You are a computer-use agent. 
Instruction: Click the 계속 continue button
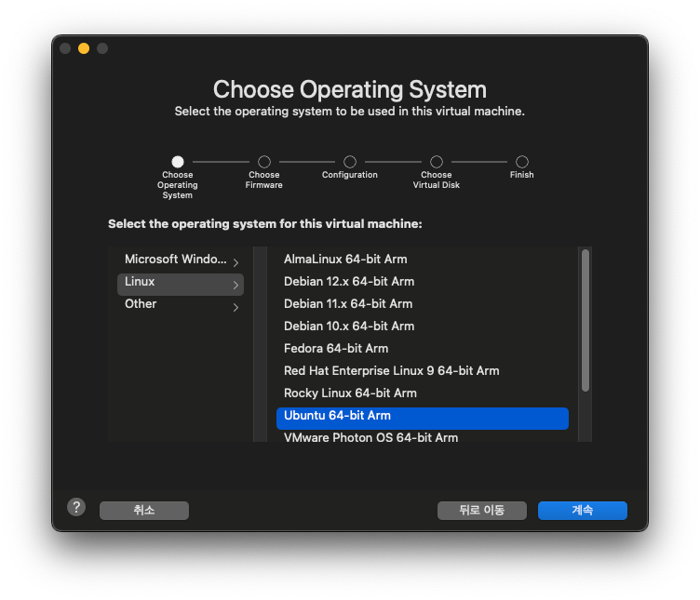tap(582, 511)
